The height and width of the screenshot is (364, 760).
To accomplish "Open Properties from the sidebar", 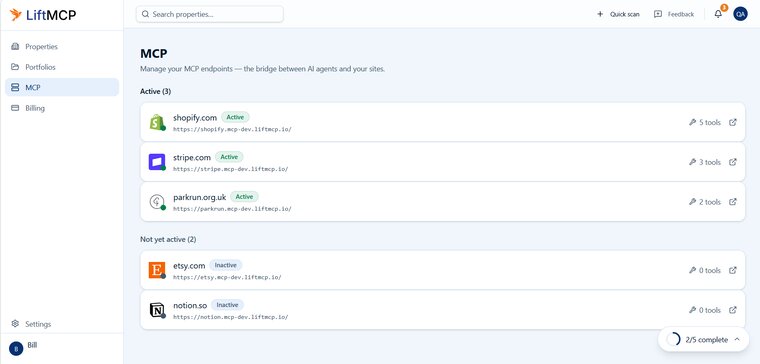I will pyautogui.click(x=62, y=47).
